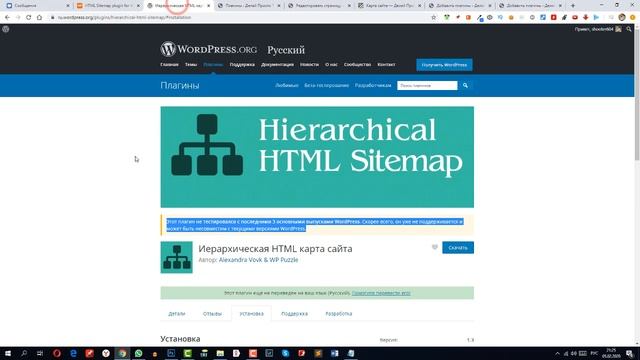Open Главная in the site menu
The image size is (640, 360).
tap(169, 64)
